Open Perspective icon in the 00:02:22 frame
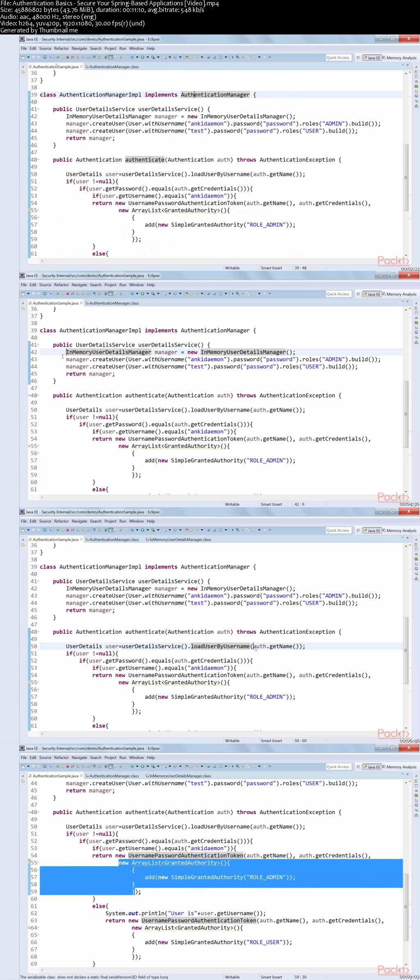Screen dimensions: 420x980 [x=358, y=58]
